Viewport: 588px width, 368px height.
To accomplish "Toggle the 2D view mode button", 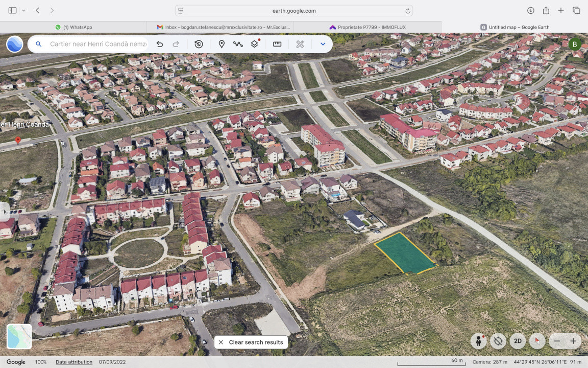I will (x=518, y=341).
